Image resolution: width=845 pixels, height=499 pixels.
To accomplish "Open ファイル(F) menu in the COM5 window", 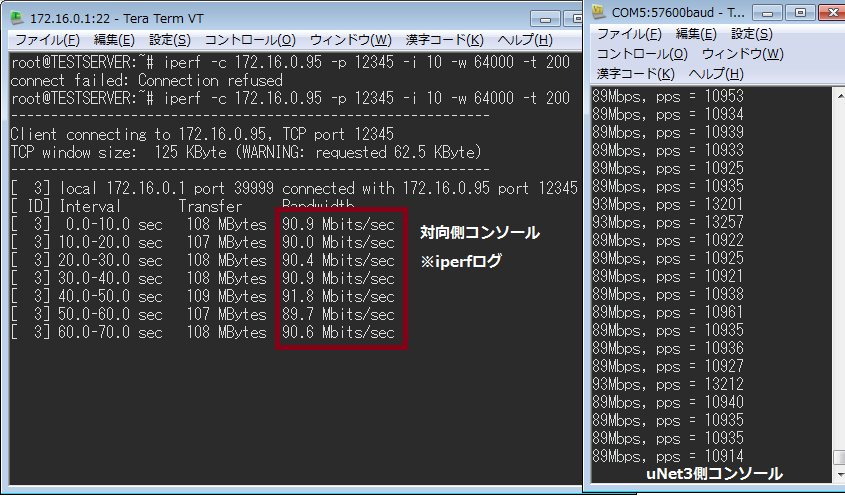I will tap(631, 34).
